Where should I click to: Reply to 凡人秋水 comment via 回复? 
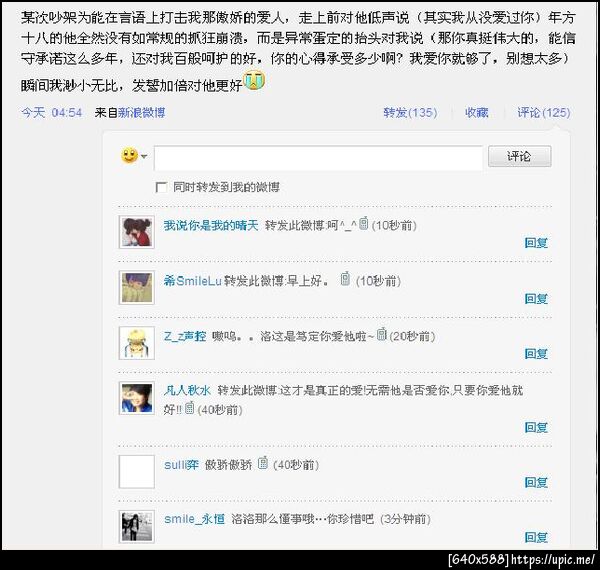(x=536, y=427)
